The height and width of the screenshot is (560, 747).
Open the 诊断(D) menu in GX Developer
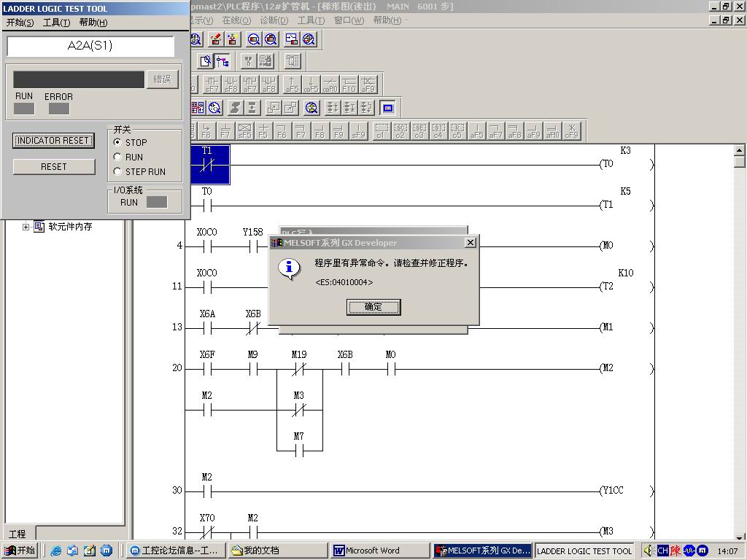point(274,20)
